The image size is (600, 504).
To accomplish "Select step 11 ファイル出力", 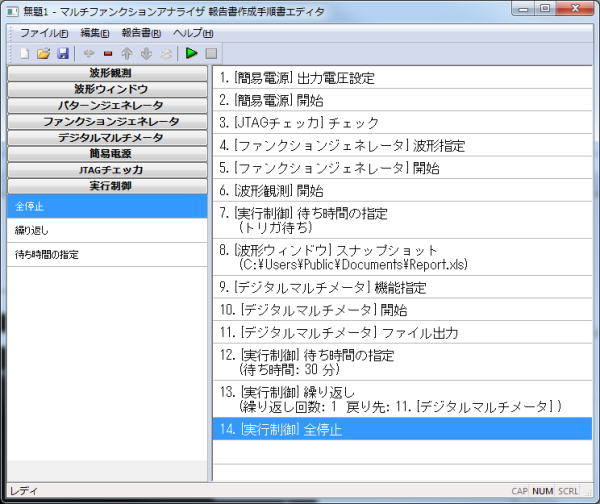I will (402, 332).
